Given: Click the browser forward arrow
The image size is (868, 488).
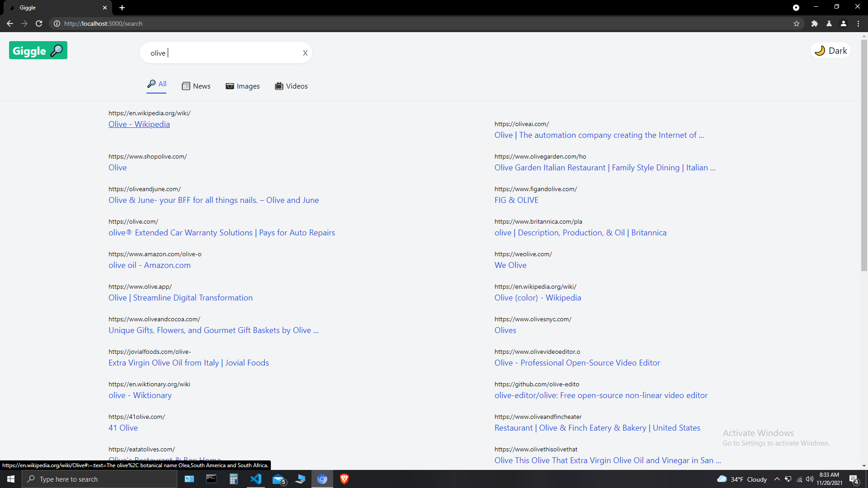Looking at the screenshot, I should tap(24, 23).
